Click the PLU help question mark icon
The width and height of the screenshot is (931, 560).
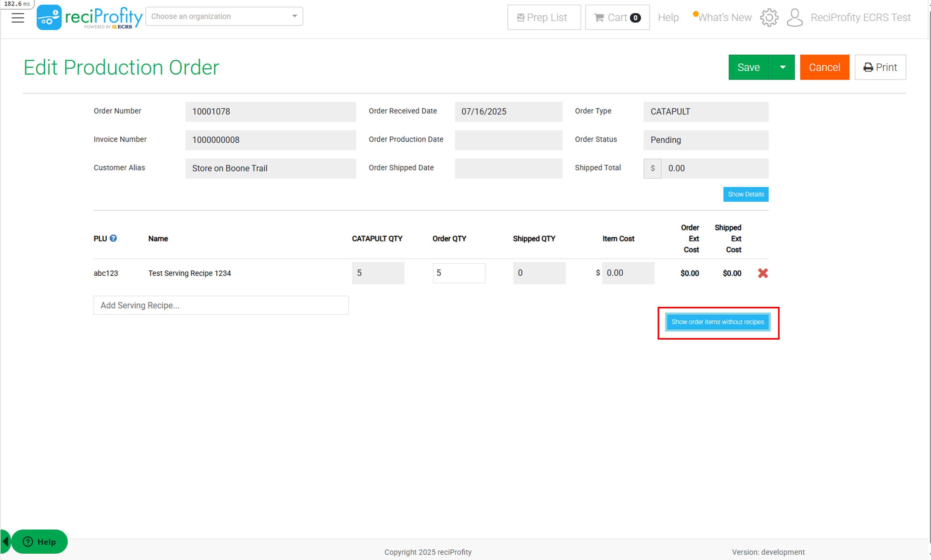click(113, 238)
